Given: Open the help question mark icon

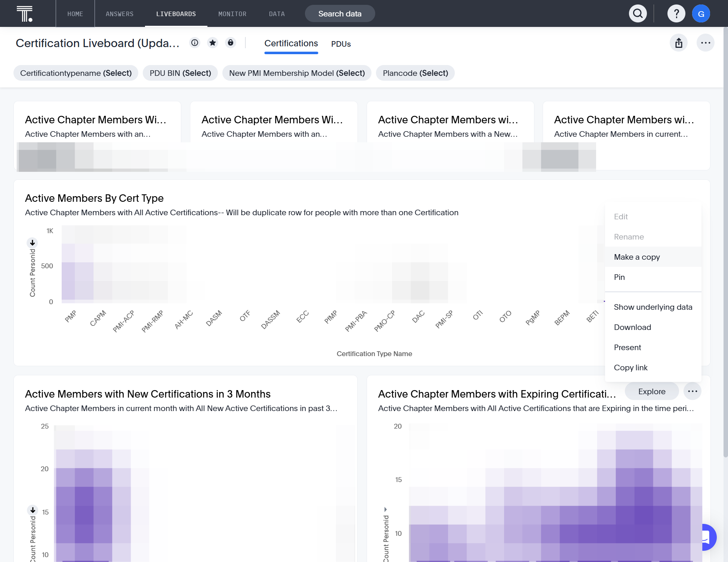Looking at the screenshot, I should click(676, 14).
